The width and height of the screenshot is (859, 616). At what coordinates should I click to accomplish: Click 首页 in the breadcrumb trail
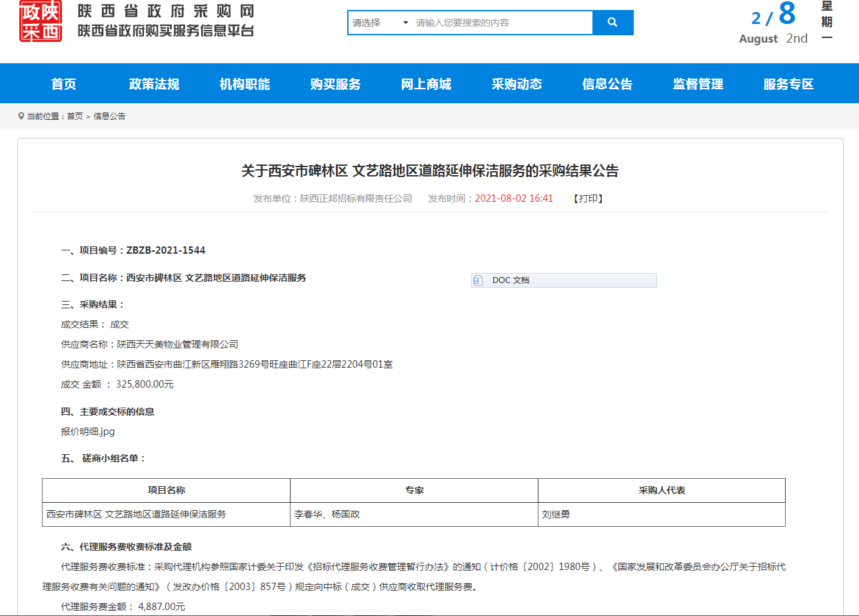pyautogui.click(x=75, y=116)
